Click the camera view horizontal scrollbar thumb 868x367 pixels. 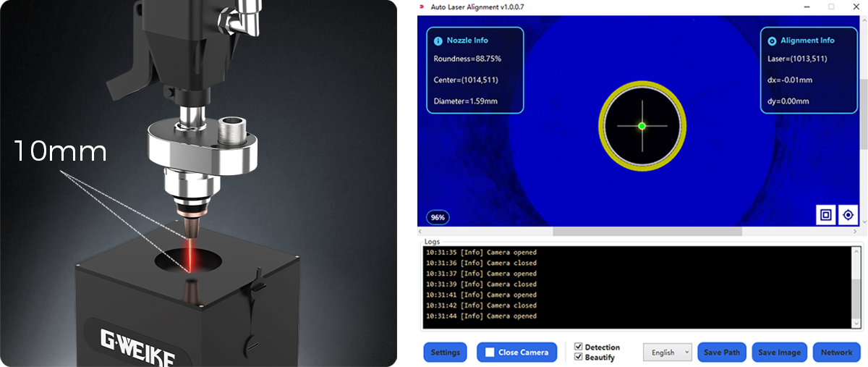pyautogui.click(x=647, y=232)
